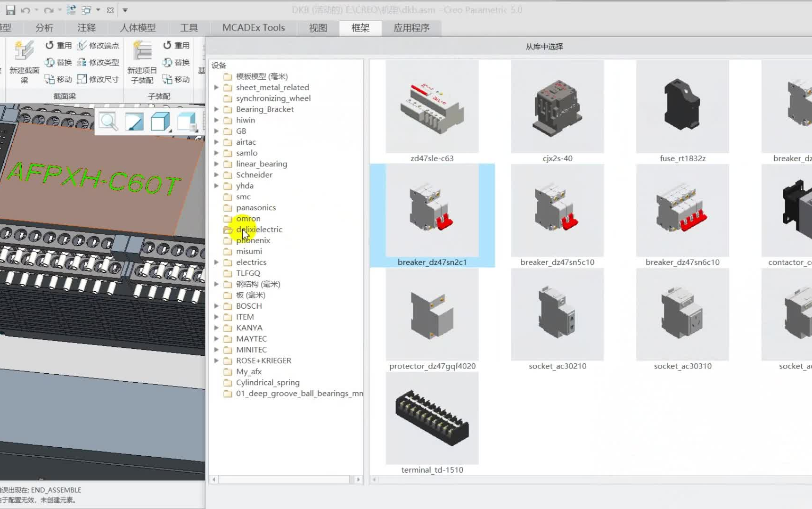Expand the linear_bearing tree node
This screenshot has width=812, height=509.
coord(216,164)
